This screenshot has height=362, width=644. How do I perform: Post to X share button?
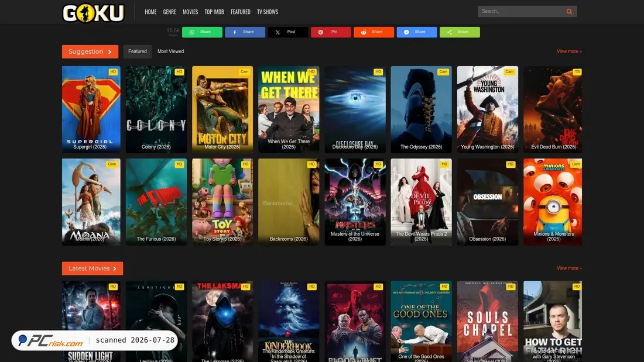pyautogui.click(x=288, y=32)
